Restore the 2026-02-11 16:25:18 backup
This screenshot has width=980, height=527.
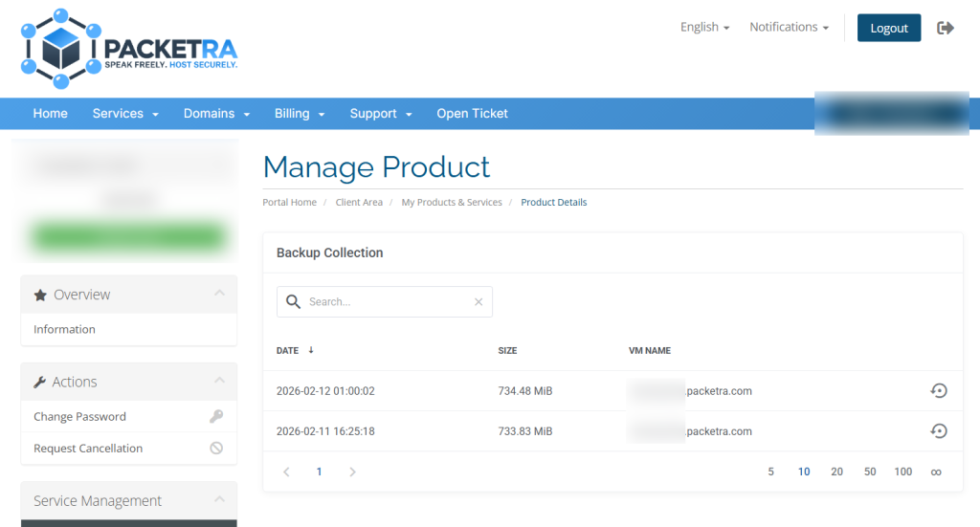(x=939, y=430)
